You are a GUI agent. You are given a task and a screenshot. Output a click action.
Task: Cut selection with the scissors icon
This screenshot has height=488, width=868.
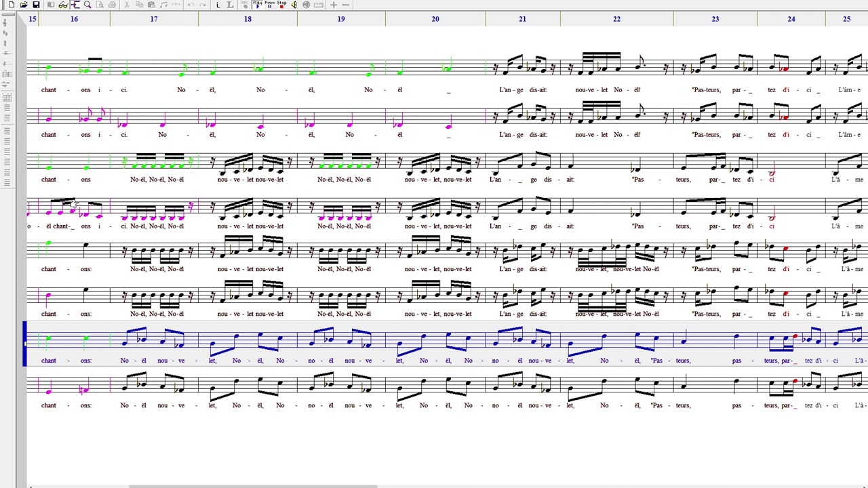coord(127,5)
